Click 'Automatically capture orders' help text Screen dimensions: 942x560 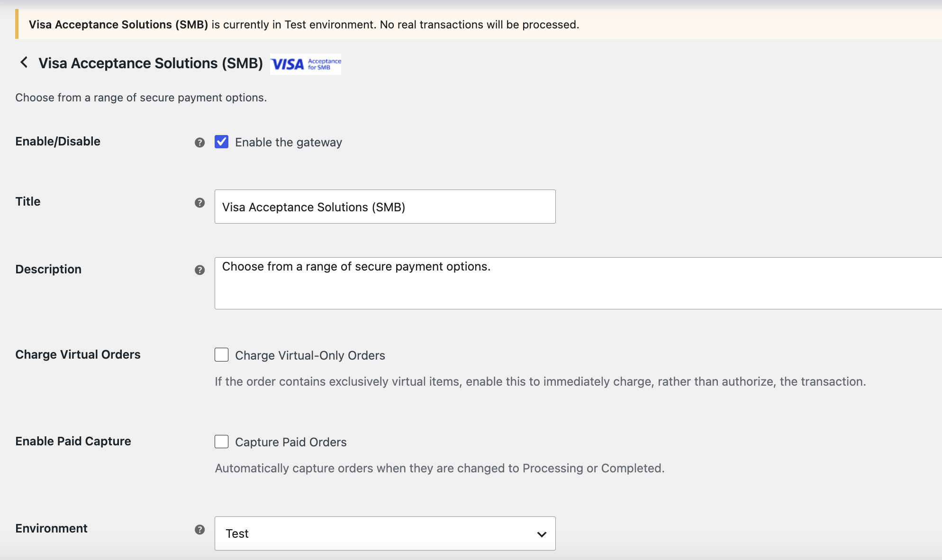[440, 468]
